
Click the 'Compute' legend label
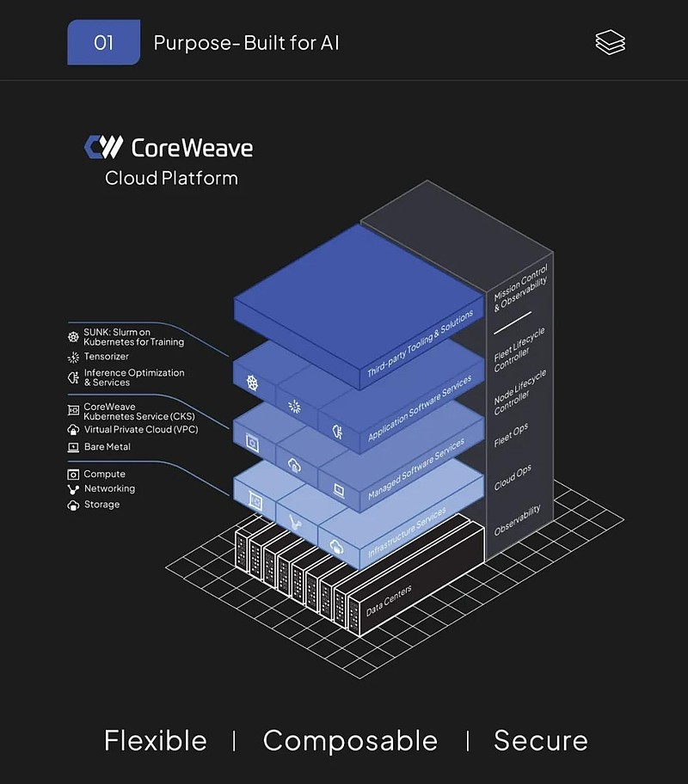tap(105, 474)
